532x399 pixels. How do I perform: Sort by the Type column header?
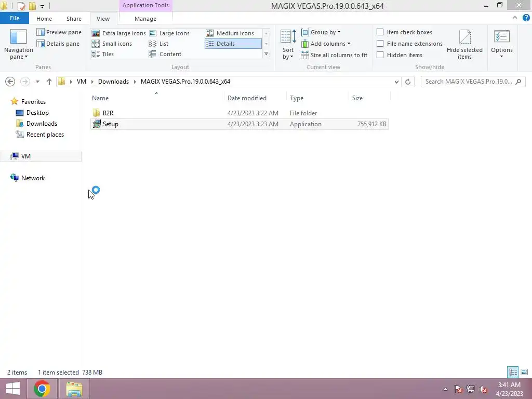[297, 98]
